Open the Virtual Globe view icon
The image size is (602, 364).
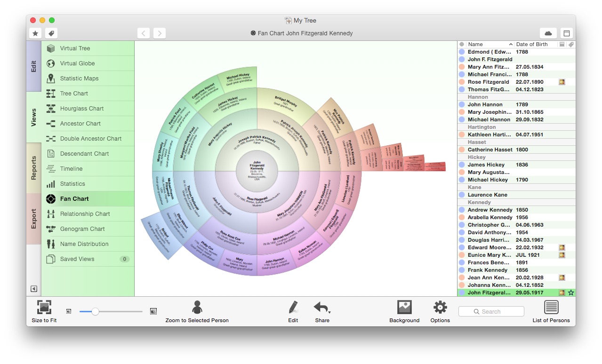tap(51, 63)
